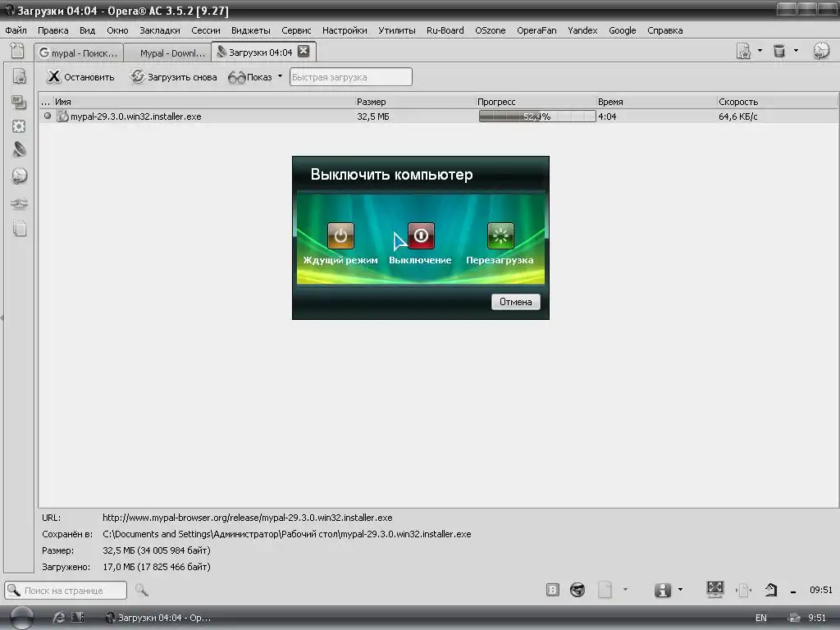Sort by the Время column header
This screenshot has height=630, width=840.
[x=656, y=101]
